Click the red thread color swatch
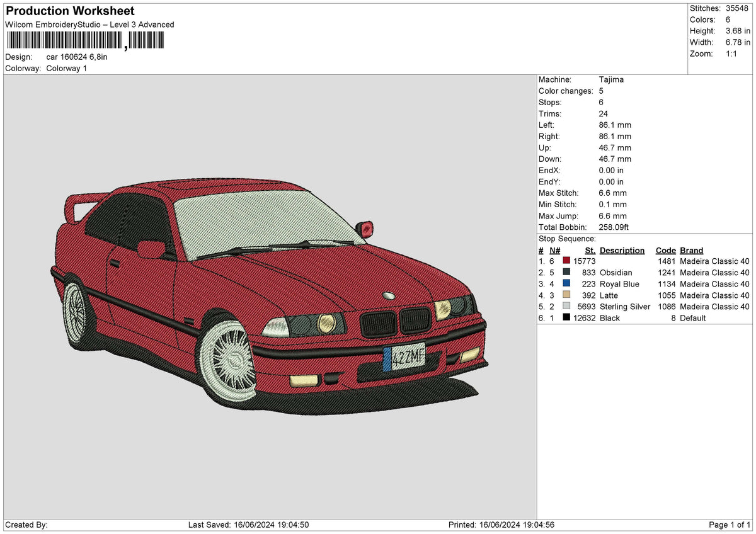 tap(566, 261)
